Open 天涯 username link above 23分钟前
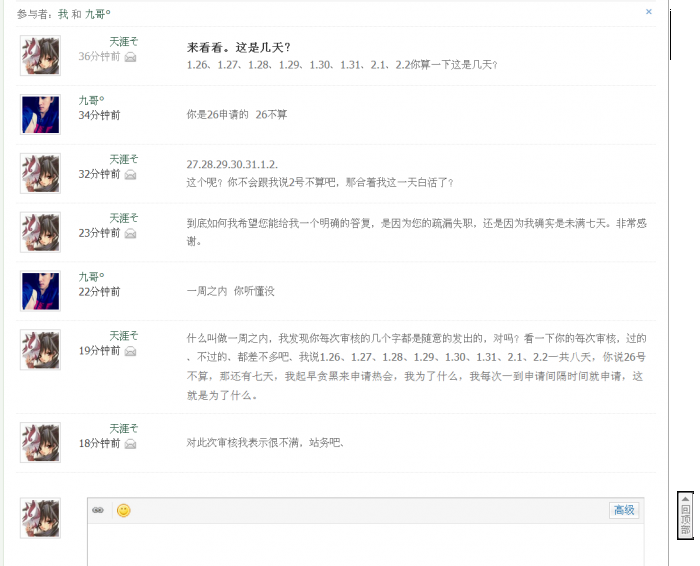 tap(124, 218)
